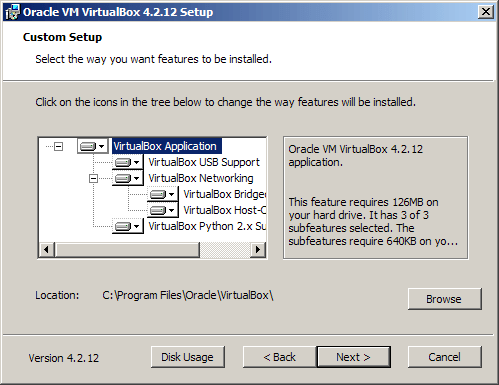Go to the previous step with Back
This screenshot has height=385, width=499.
280,357
